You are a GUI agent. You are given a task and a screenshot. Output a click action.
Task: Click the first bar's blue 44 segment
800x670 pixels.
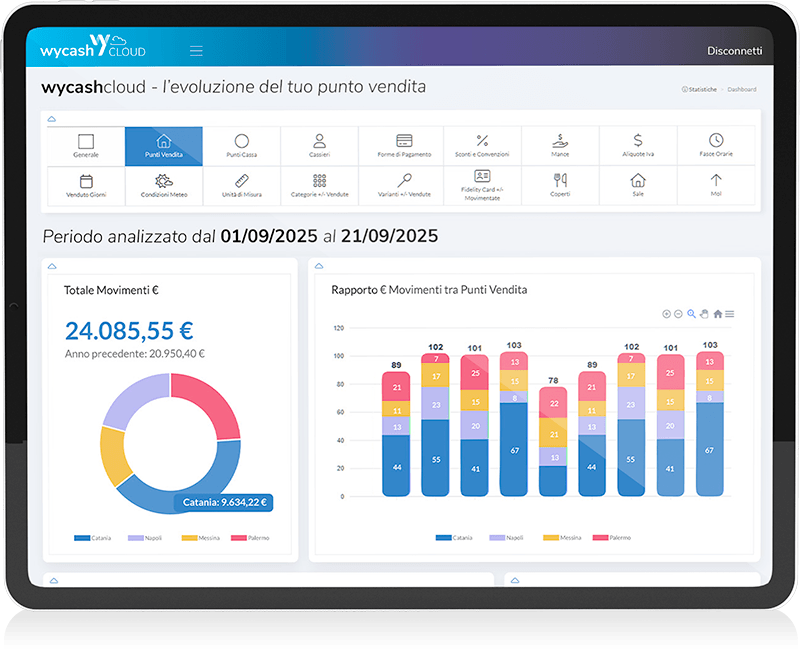pos(396,466)
